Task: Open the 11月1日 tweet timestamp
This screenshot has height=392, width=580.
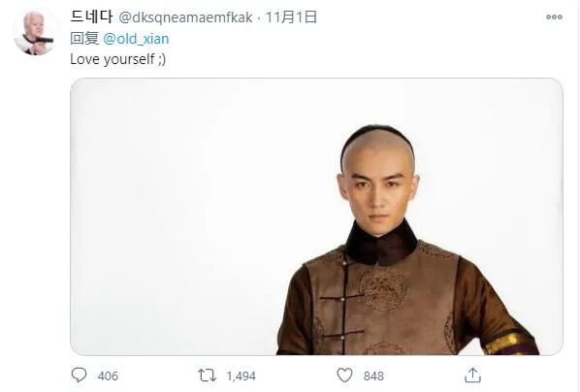Action: (292, 17)
